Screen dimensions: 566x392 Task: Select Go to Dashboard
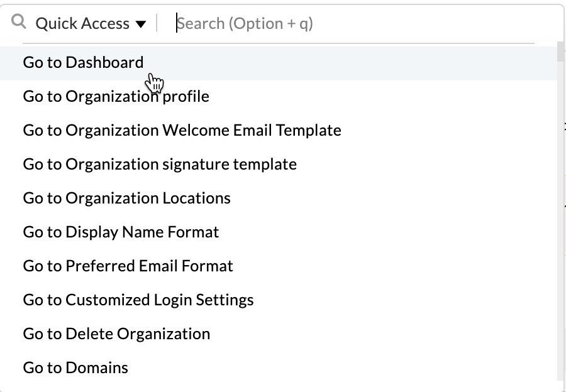point(83,63)
